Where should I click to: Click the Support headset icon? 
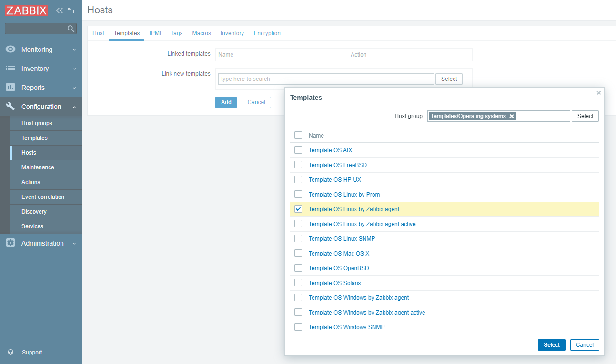[11, 353]
